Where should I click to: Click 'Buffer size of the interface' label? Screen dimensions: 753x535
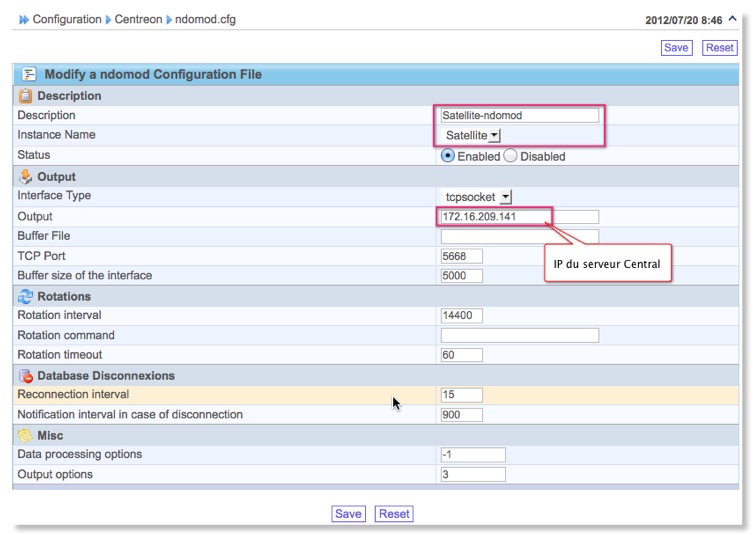85,275
